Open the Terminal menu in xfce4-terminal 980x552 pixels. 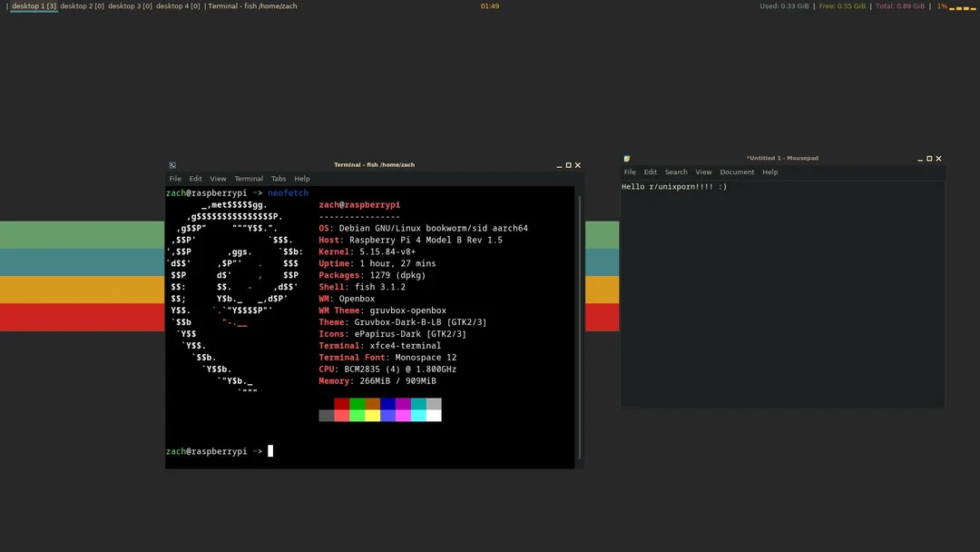point(248,178)
